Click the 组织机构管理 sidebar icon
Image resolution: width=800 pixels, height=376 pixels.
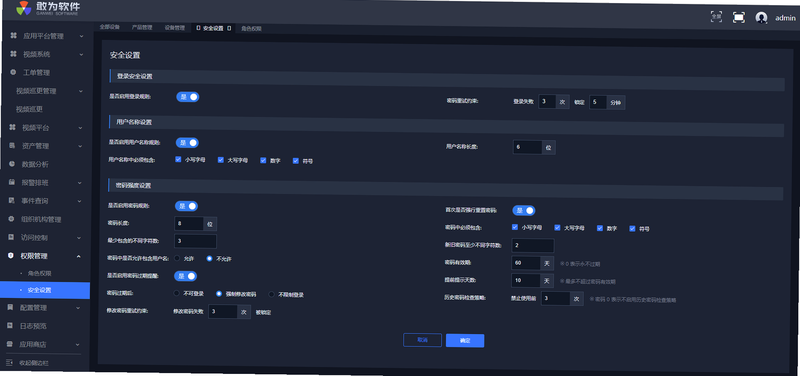pos(11,219)
